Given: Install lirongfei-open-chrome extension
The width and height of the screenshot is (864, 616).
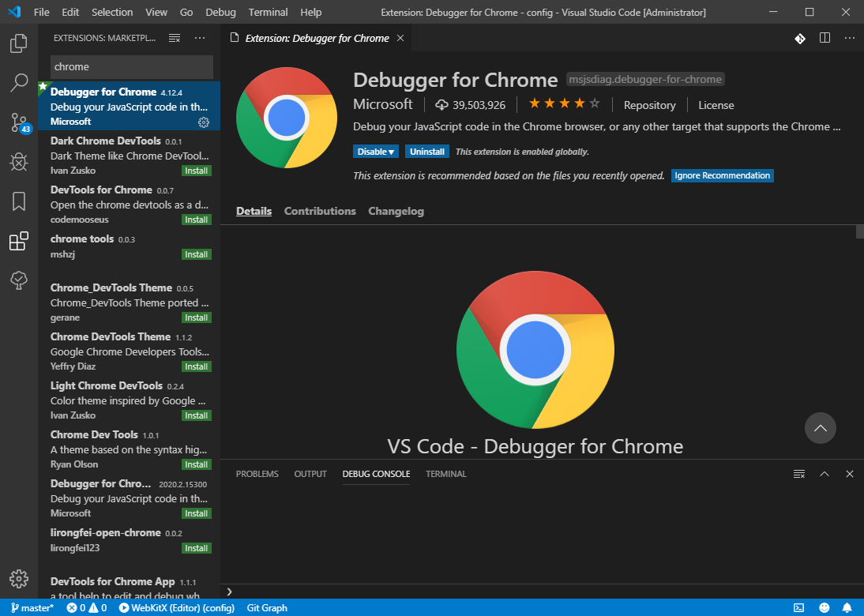Looking at the screenshot, I should click(197, 548).
